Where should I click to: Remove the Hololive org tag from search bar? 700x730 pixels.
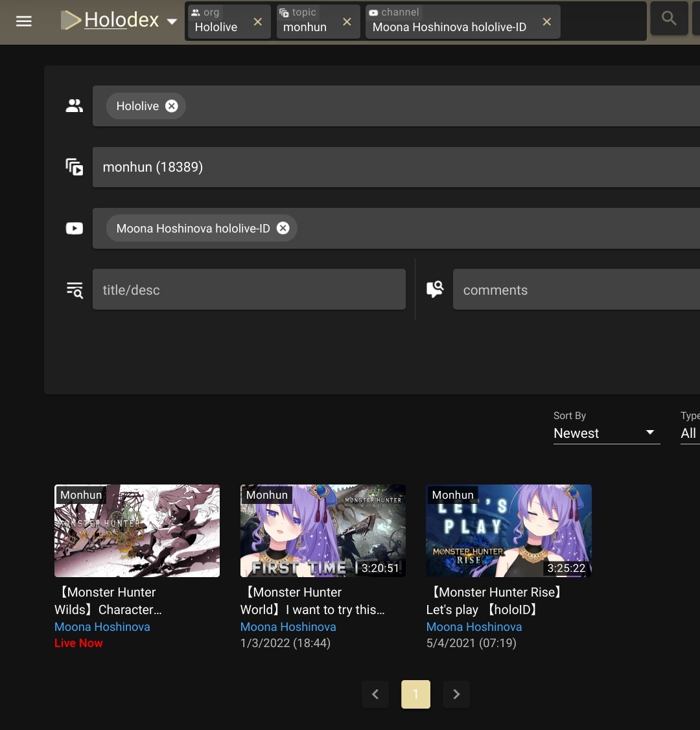click(x=257, y=22)
